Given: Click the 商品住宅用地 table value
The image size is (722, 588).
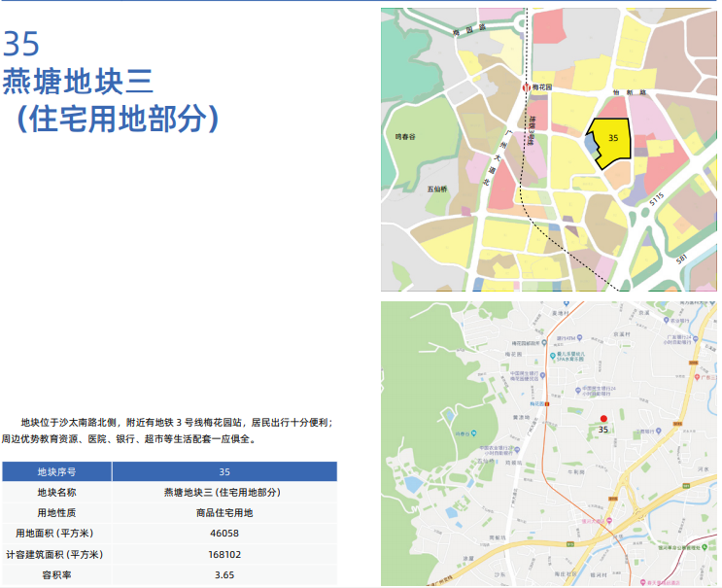Looking at the screenshot, I should pos(223,512).
